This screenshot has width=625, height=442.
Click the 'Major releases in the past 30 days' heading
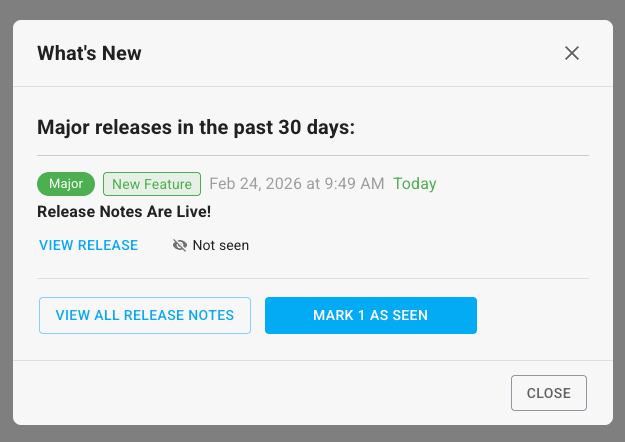[196, 127]
